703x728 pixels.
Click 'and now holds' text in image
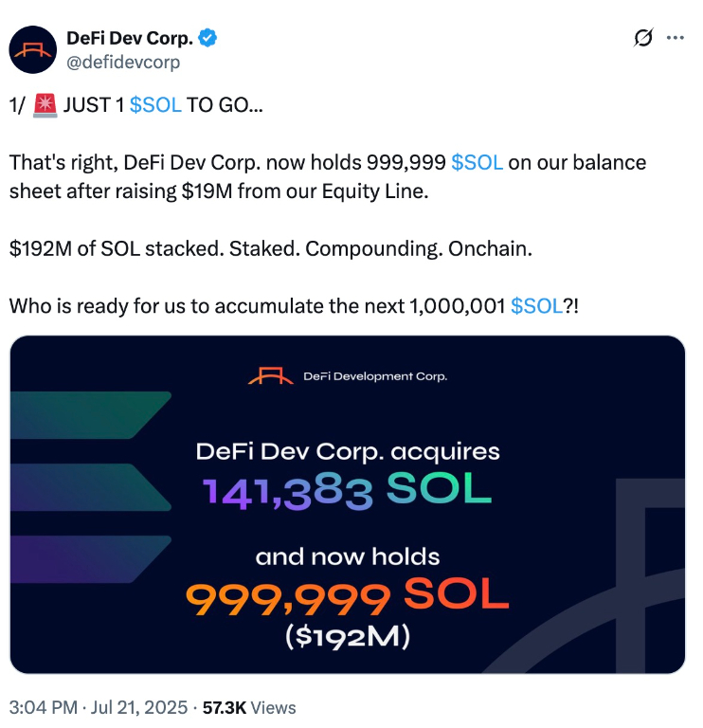(347, 556)
